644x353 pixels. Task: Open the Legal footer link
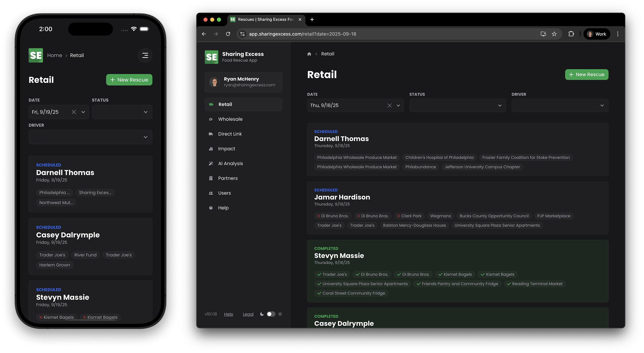coord(248,314)
